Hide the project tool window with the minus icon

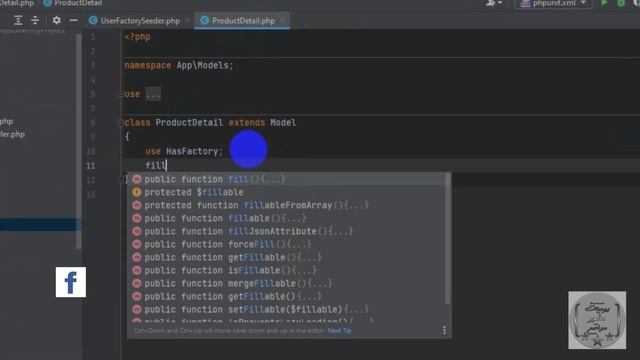tap(73, 20)
